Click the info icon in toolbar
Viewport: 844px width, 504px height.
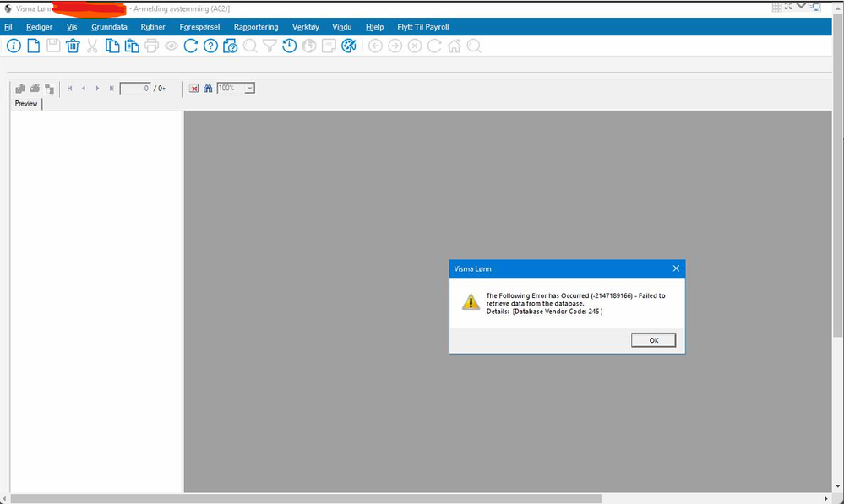(14, 46)
